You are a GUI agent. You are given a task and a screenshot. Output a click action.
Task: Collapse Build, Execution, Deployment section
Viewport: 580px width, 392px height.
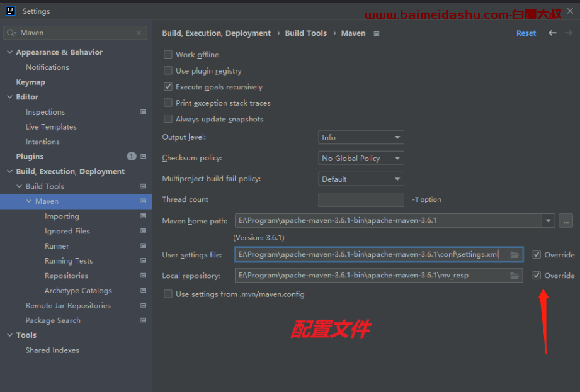pos(9,171)
